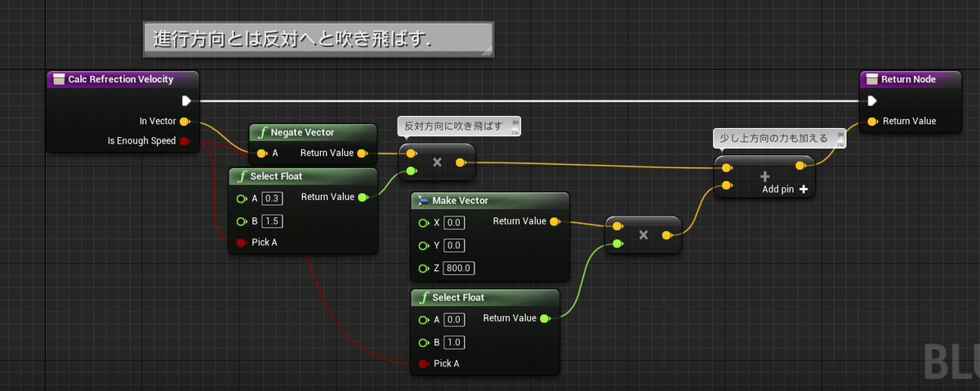Click the Return Node's Return Value input pin
This screenshot has height=391, width=980.
point(872,122)
